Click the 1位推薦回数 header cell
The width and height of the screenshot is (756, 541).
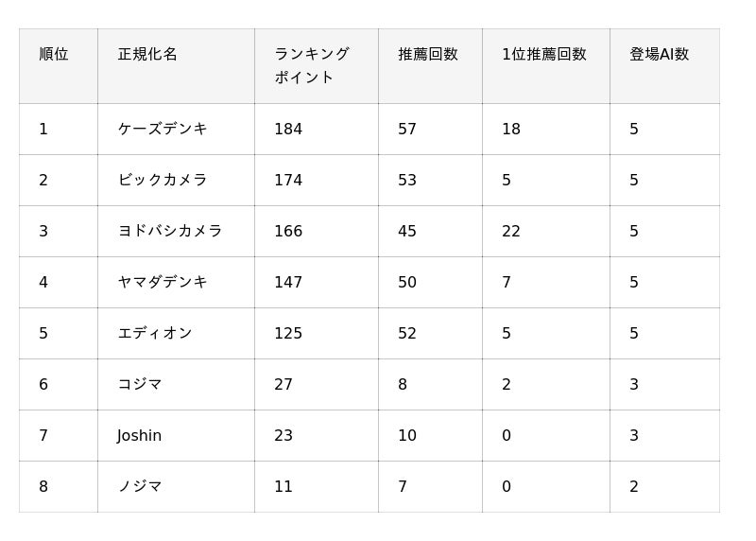[546, 66]
